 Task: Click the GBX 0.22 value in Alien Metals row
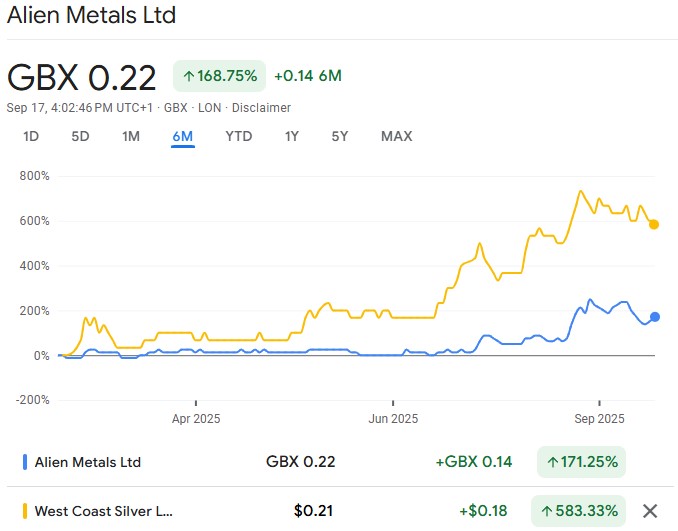click(x=301, y=462)
